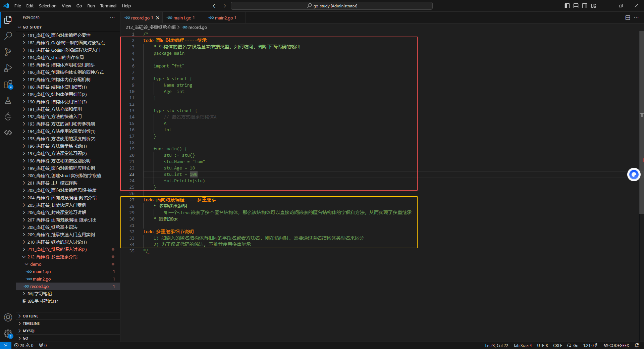
Task: Click the remote window indicator in status bar
Action: [6, 345]
